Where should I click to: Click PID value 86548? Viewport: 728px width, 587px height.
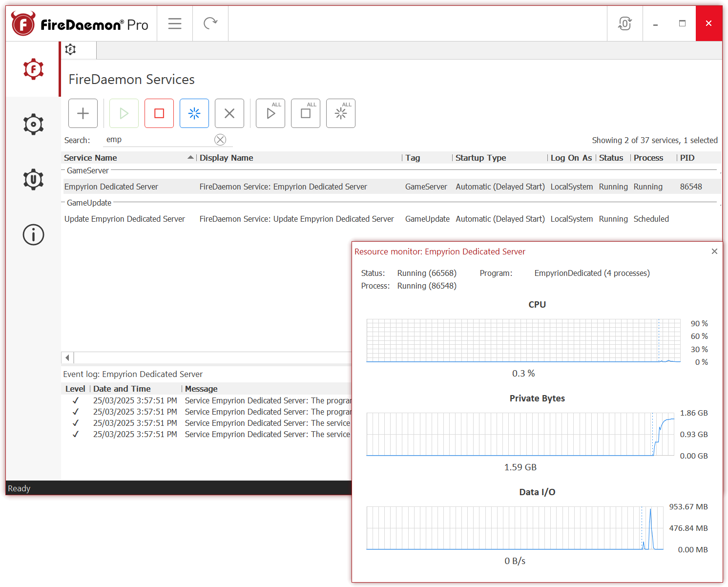pyautogui.click(x=691, y=187)
